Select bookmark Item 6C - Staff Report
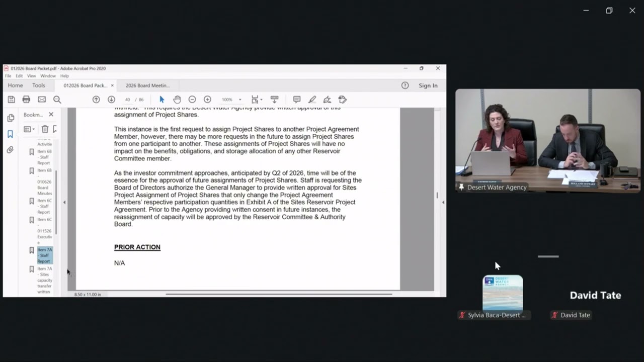Viewport: 644px width, 362px height. point(44,206)
